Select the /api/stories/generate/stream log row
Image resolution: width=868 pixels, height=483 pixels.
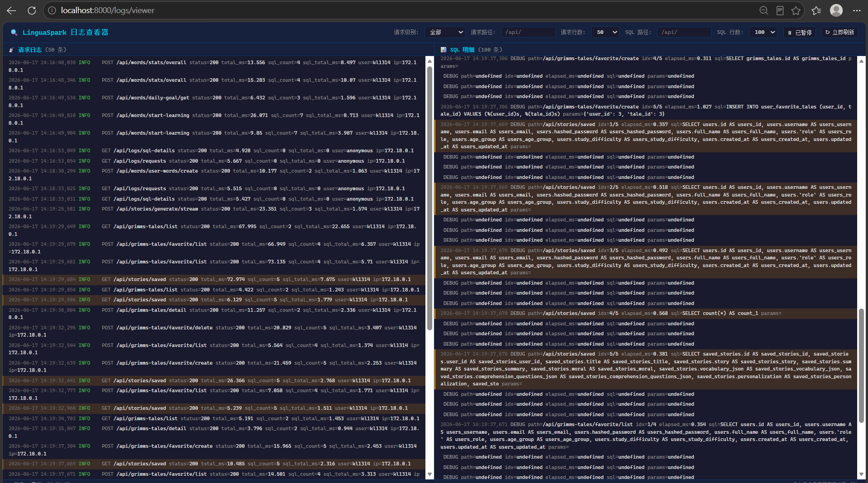(x=214, y=213)
